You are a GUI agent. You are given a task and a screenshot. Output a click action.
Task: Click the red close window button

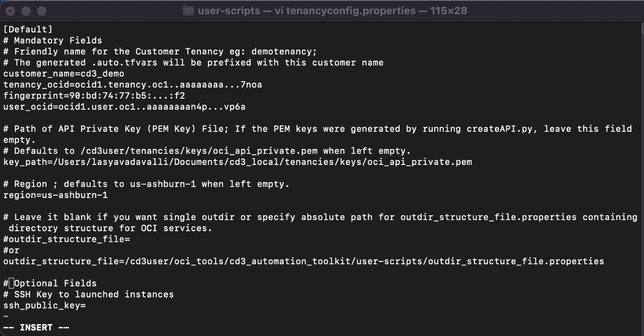(10, 11)
